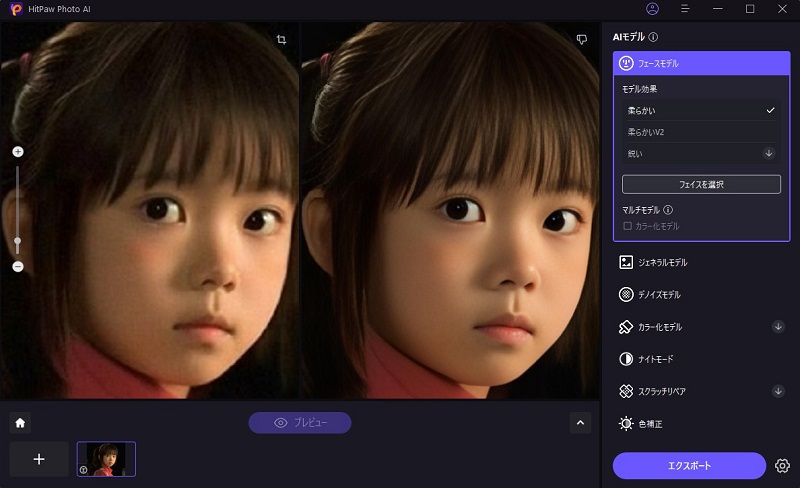Click the scratch repair bandage icon
This screenshot has width=800, height=488.
(x=626, y=391)
